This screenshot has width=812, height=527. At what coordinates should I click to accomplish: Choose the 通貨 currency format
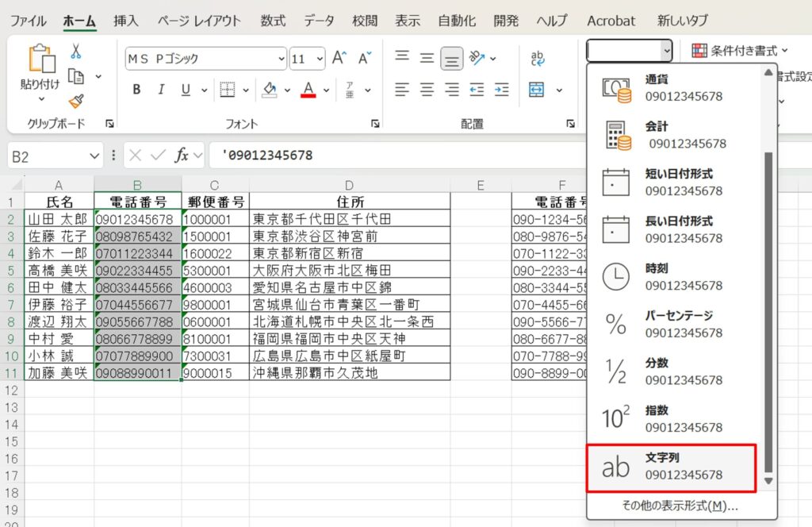[672, 87]
